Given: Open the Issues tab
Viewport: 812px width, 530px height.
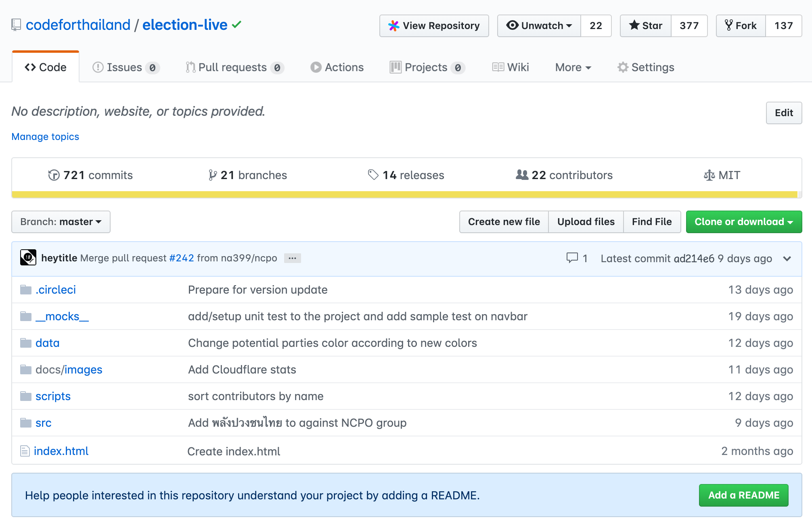Looking at the screenshot, I should pyautogui.click(x=126, y=67).
